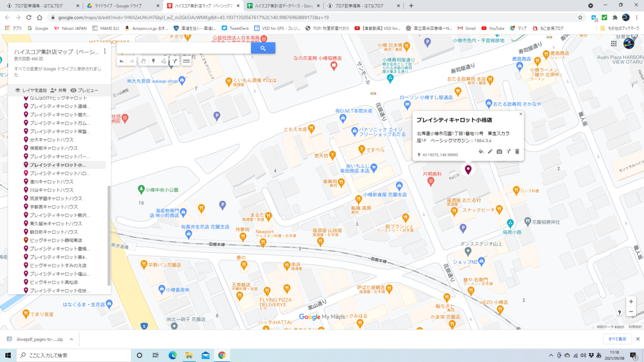Click レイヤを追加 (Add layer)
Screen dimensions: 644x362
tap(31, 91)
